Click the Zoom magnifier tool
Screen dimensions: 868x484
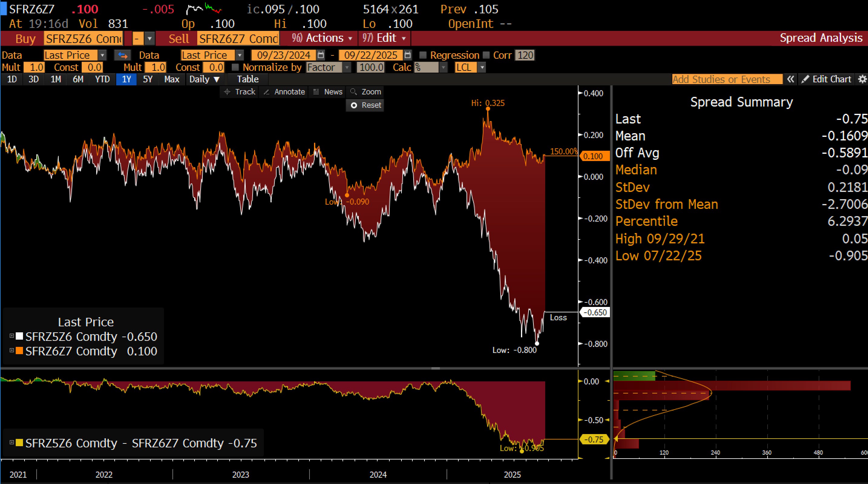pyautogui.click(x=365, y=92)
